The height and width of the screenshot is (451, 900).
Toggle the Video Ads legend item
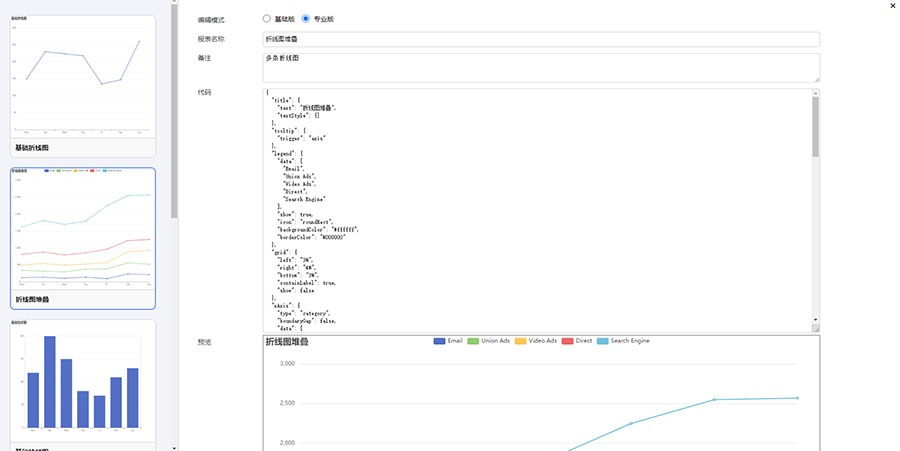[536, 341]
